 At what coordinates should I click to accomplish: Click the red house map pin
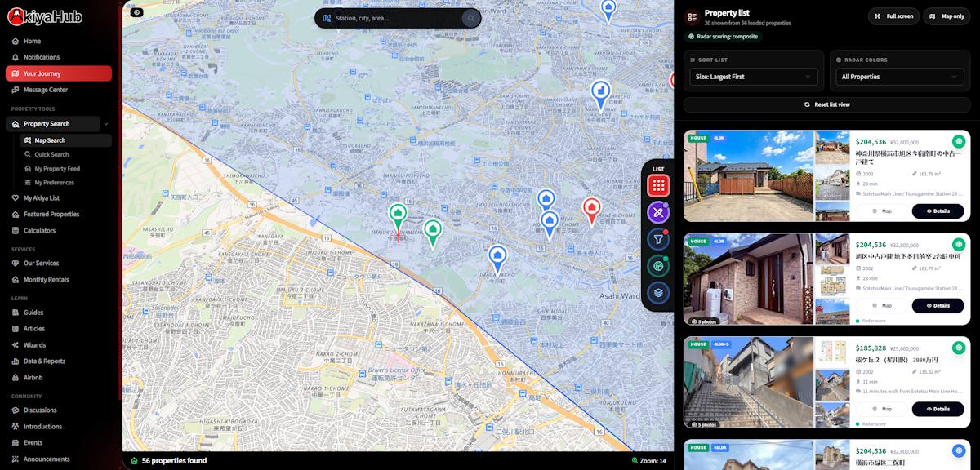tap(591, 211)
